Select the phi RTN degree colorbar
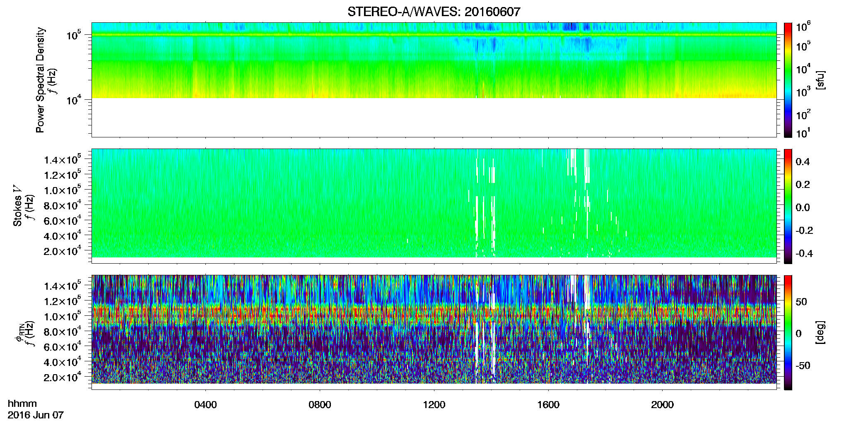The width and height of the screenshot is (868, 447). [788, 332]
